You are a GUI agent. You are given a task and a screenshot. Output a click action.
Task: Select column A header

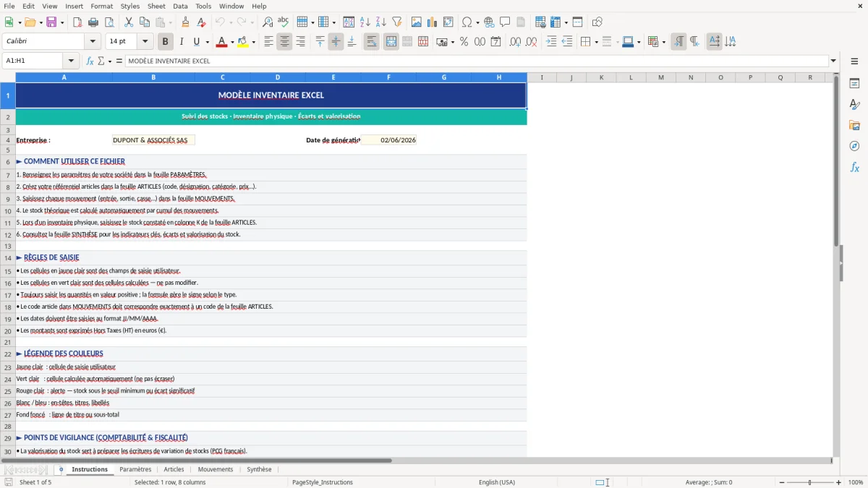(64, 77)
